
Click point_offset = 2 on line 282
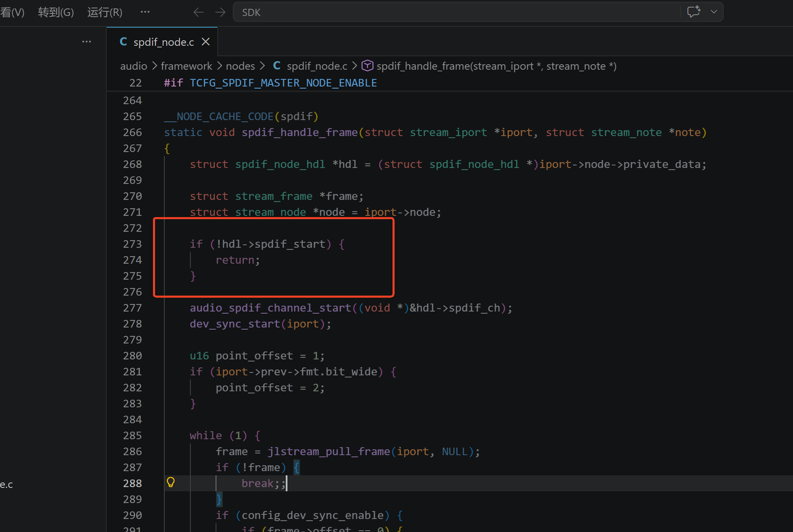[x=270, y=388]
